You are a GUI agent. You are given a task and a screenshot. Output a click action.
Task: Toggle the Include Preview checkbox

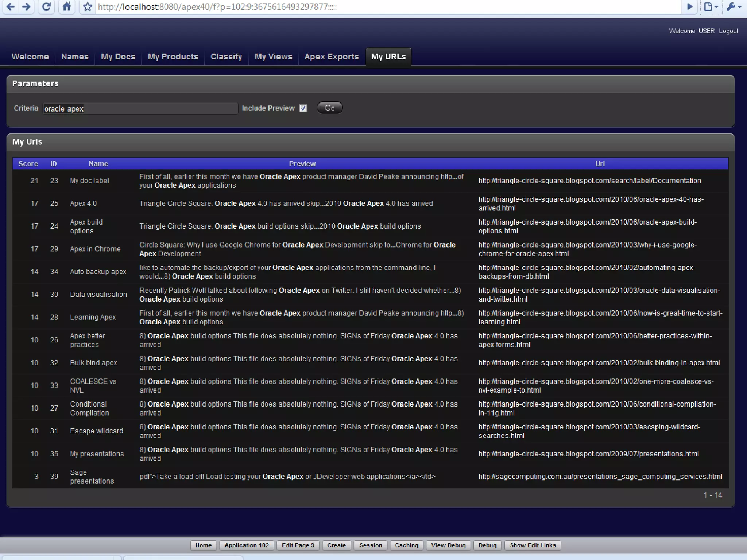(303, 108)
